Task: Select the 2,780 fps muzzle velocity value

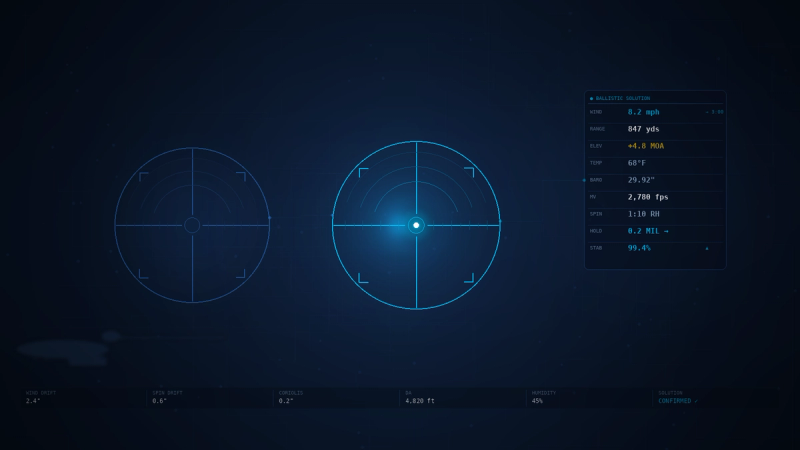Action: (648, 197)
